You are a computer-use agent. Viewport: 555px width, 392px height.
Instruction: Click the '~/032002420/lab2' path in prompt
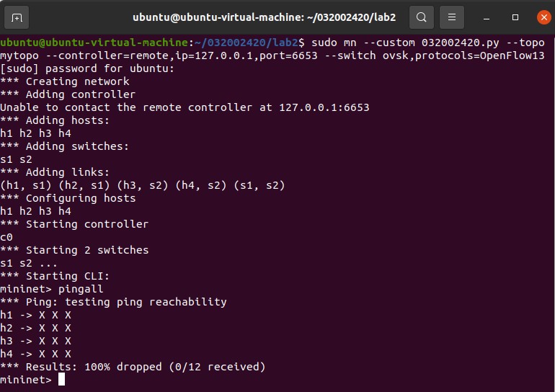[x=247, y=43]
